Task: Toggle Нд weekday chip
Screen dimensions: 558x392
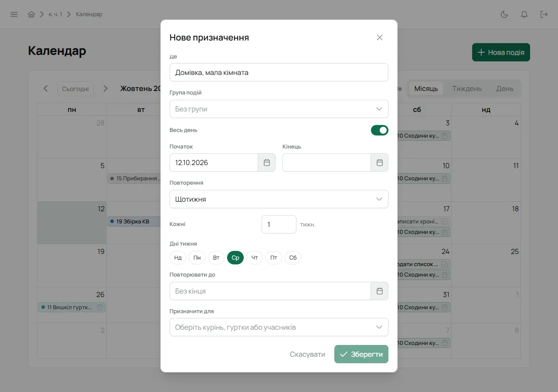Action: 178,258
